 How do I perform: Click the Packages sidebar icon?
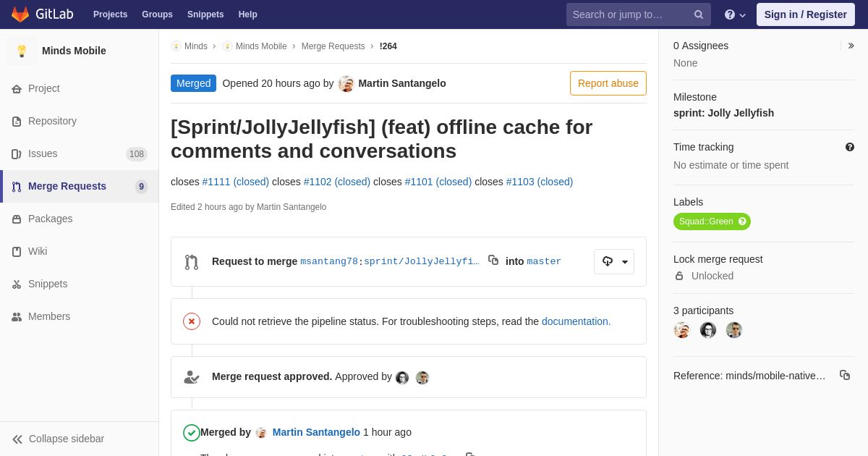tap(17, 219)
